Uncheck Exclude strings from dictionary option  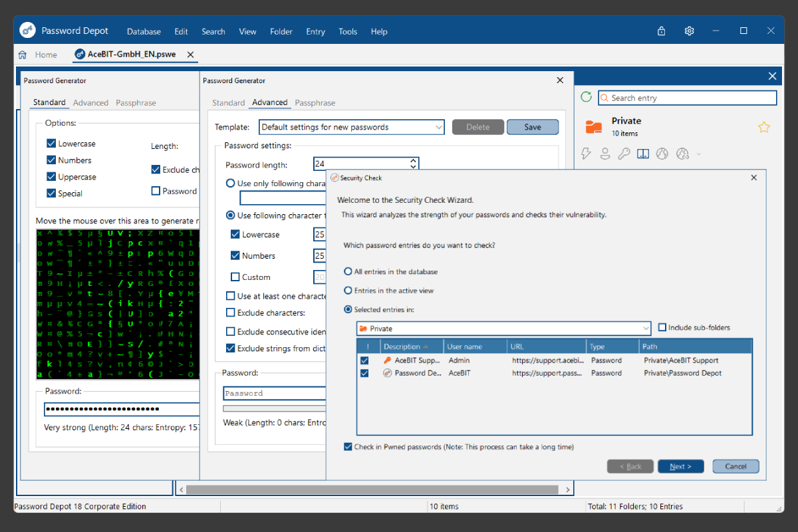231,348
